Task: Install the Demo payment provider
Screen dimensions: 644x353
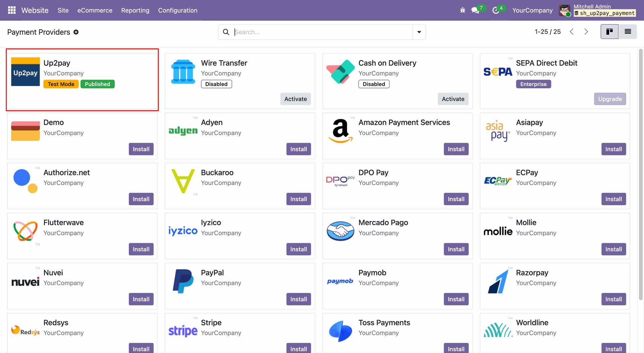Action: coord(141,149)
